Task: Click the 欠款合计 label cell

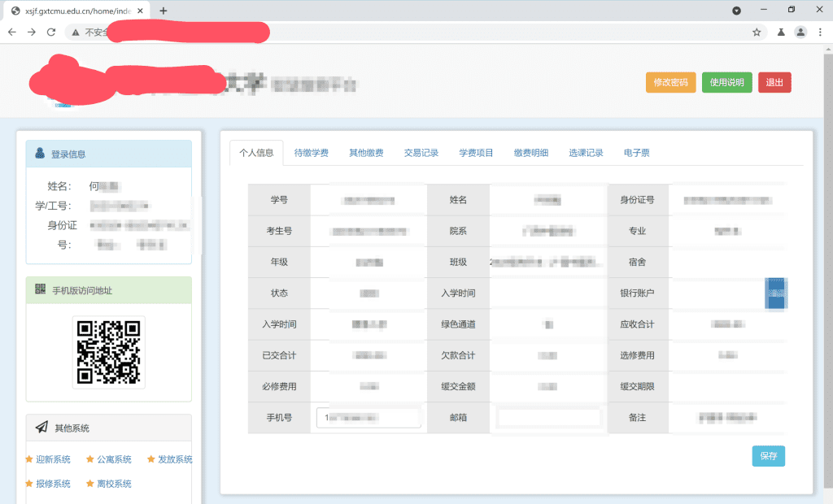Action: point(458,355)
